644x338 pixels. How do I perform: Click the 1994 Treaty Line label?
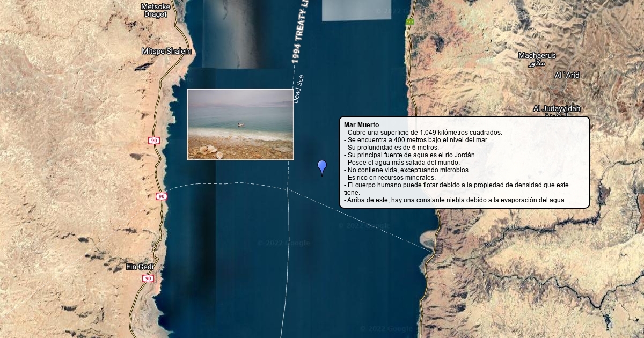pos(301,32)
